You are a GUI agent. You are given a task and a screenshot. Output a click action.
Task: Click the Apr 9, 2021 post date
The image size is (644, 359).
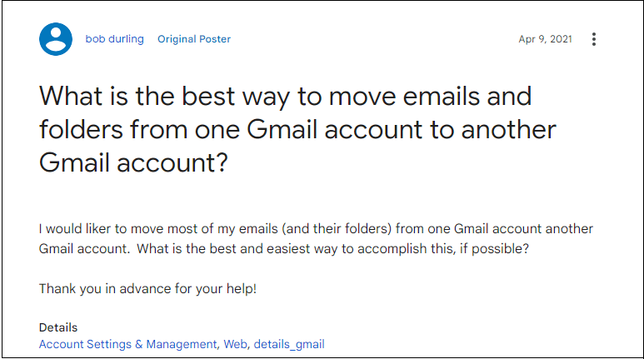click(x=545, y=39)
